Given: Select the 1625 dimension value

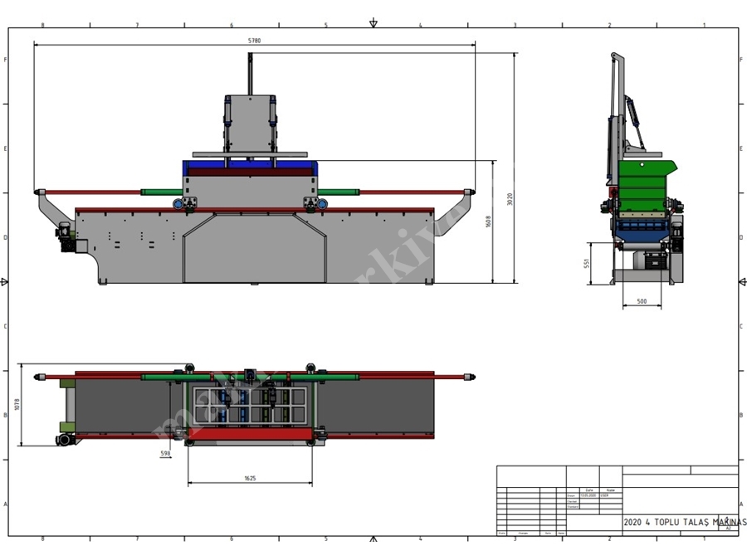Looking at the screenshot, I should click(250, 478).
